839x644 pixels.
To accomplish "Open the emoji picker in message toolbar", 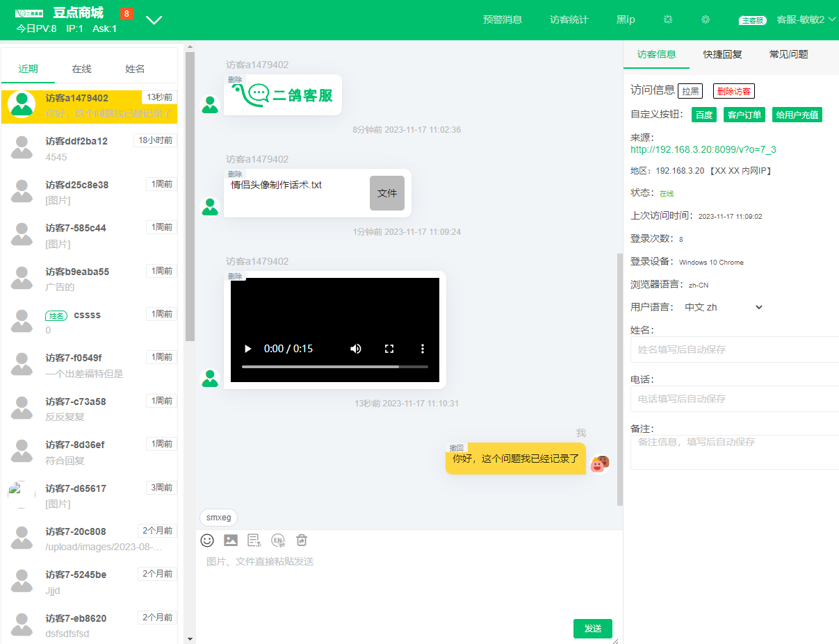I will [x=207, y=540].
